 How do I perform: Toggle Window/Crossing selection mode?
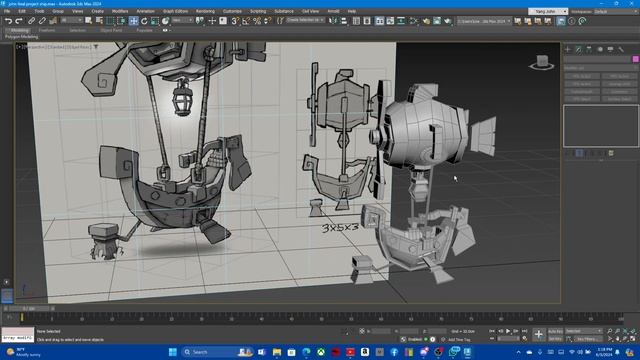(122, 21)
